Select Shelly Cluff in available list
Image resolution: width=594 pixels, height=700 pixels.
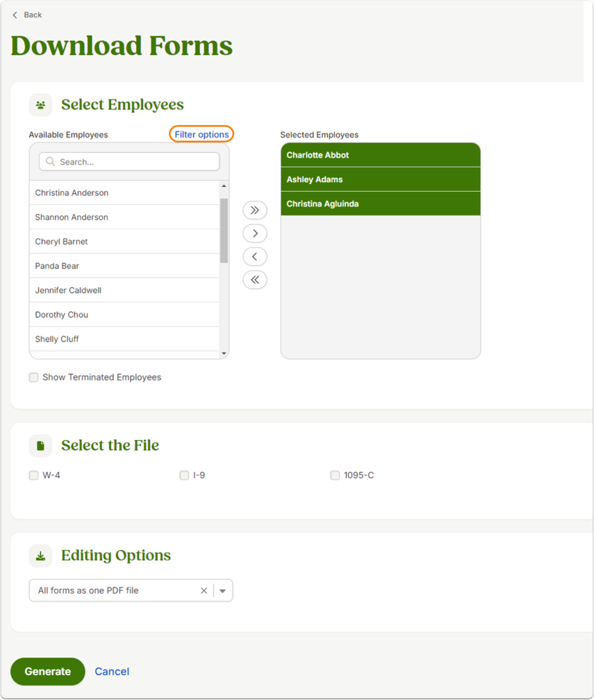coord(124,339)
